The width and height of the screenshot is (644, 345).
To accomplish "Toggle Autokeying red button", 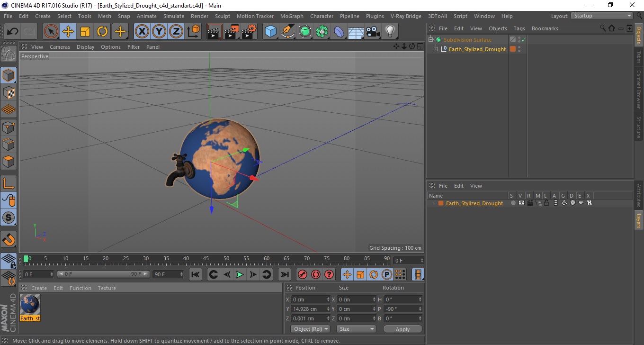I will tap(316, 274).
